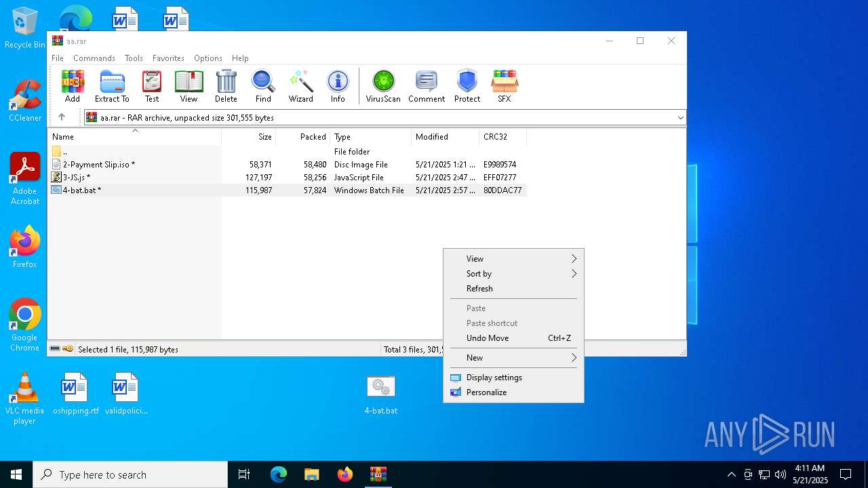Launch the Wizard tool
Image resolution: width=868 pixels, height=488 pixels.
click(x=300, y=86)
